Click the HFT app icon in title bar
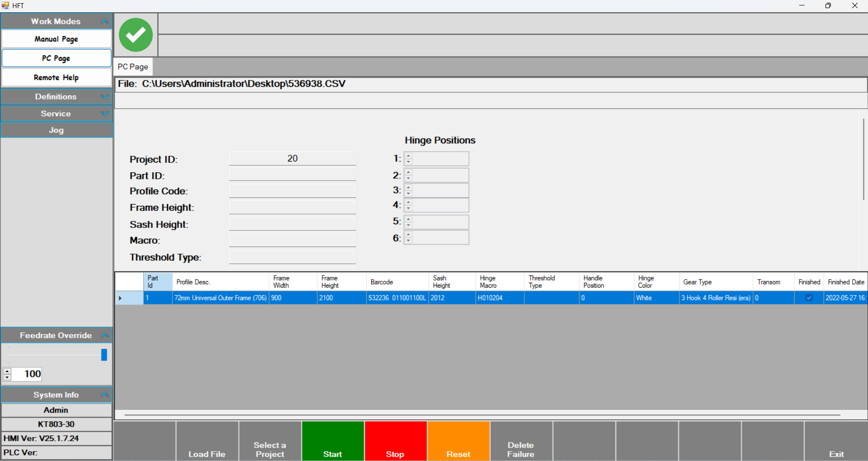 5,5
